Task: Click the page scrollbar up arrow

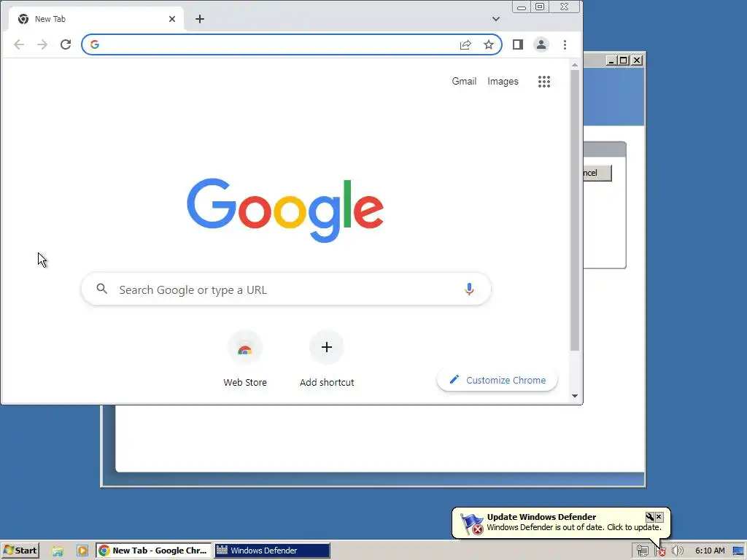Action: point(575,65)
